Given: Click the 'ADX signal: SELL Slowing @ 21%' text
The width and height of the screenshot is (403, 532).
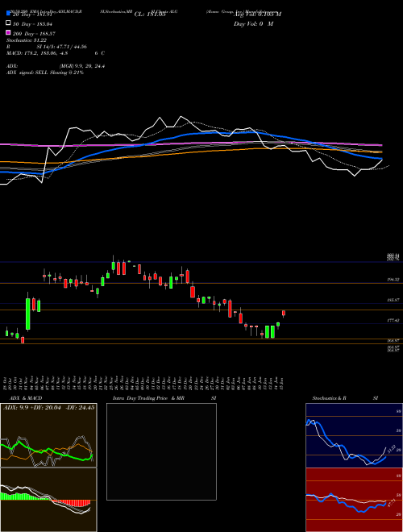Looking at the screenshot, I should [45, 73].
